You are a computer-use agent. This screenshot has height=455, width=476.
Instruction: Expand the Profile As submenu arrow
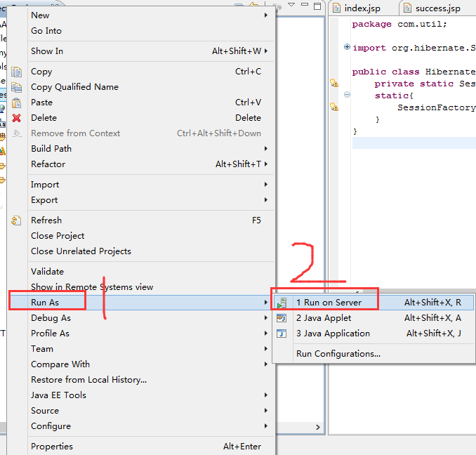[266, 334]
